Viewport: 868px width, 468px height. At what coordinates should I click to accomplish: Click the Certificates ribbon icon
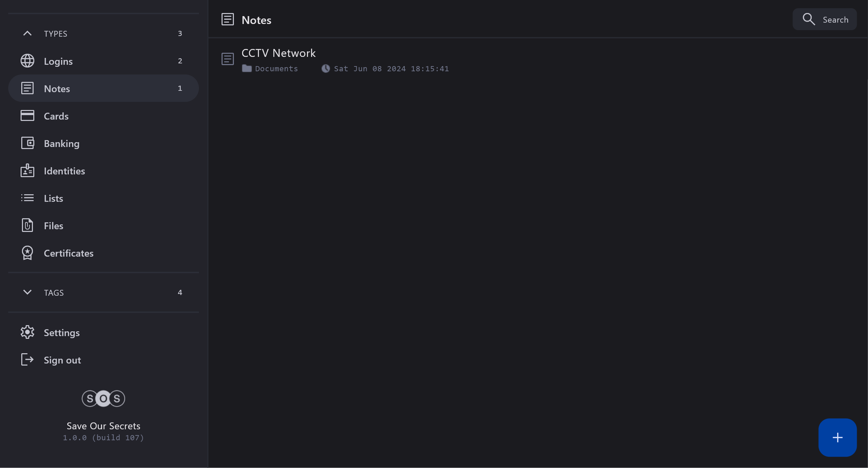pos(27,253)
